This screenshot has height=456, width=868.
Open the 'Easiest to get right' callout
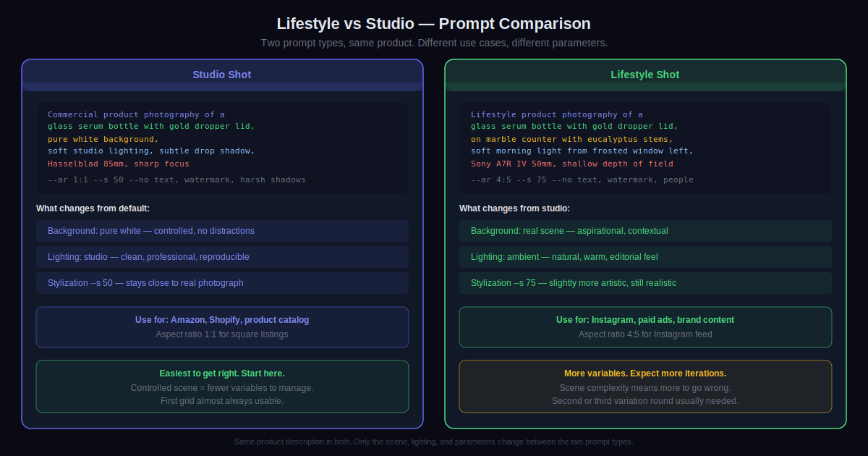point(222,387)
